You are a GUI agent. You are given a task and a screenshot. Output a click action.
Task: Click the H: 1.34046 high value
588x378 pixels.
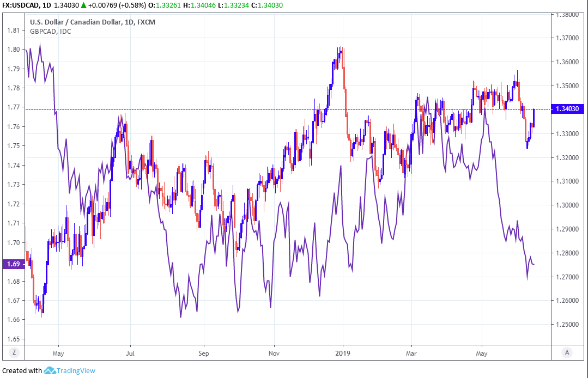click(x=202, y=5)
